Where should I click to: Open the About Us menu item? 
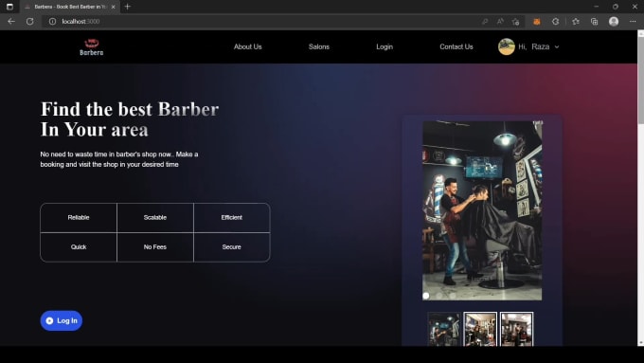click(248, 46)
